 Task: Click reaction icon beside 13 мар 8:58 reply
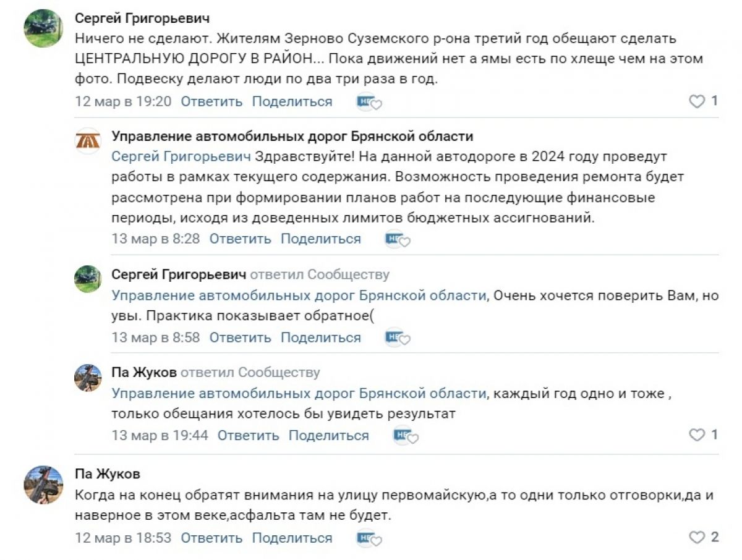397,338
